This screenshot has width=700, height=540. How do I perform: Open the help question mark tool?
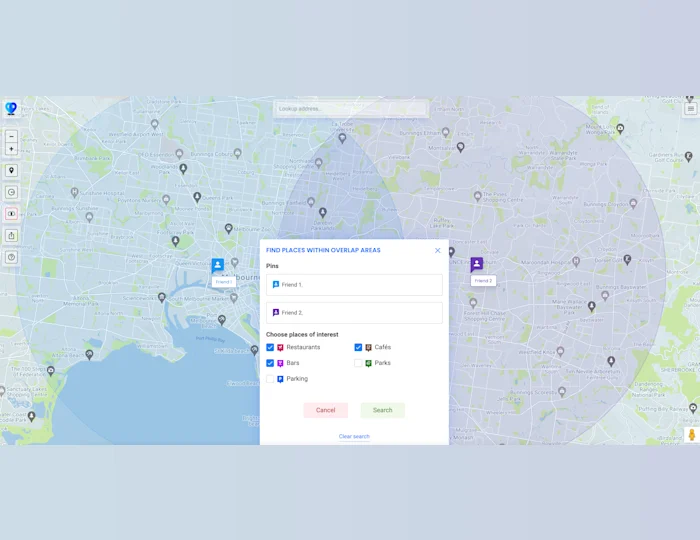point(12,257)
